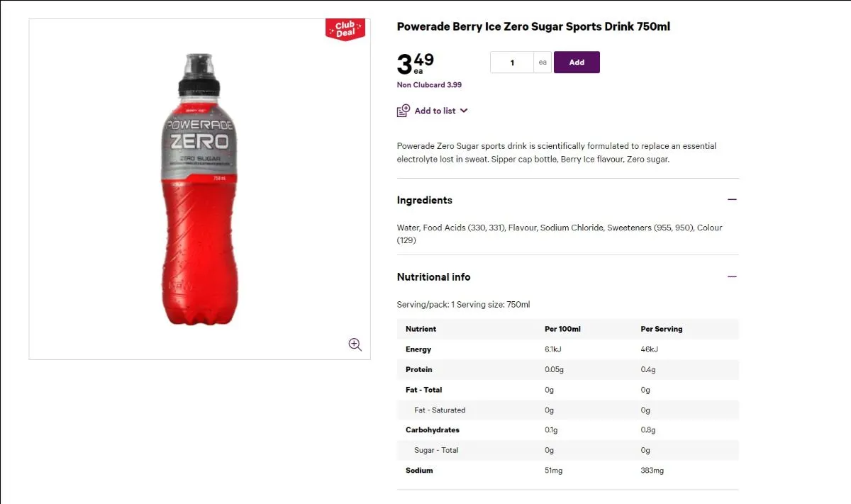The width and height of the screenshot is (851, 504).
Task: Select the Energy row in nutrition table
Action: (568, 349)
